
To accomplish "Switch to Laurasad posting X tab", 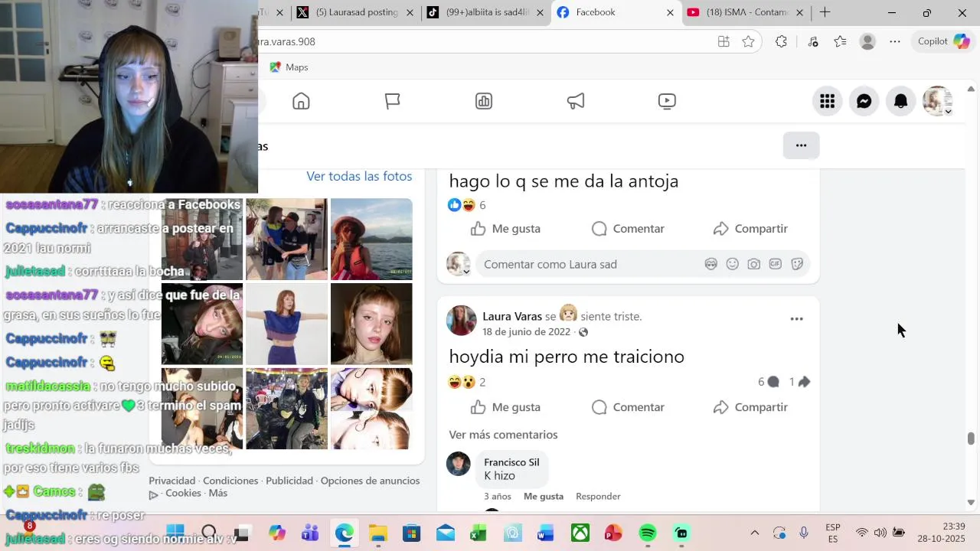I will (x=356, y=12).
